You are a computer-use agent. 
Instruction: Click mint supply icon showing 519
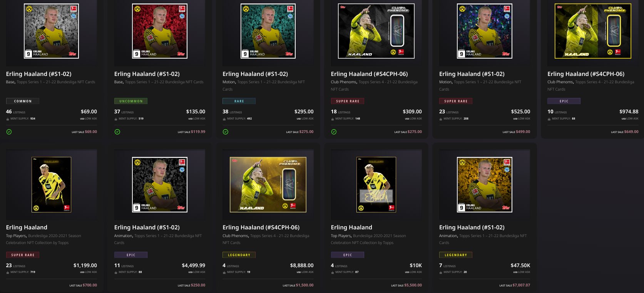pos(116,119)
